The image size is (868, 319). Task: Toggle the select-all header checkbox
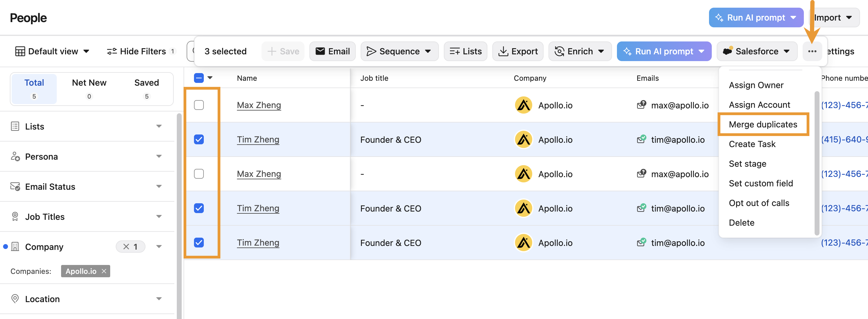tap(199, 78)
